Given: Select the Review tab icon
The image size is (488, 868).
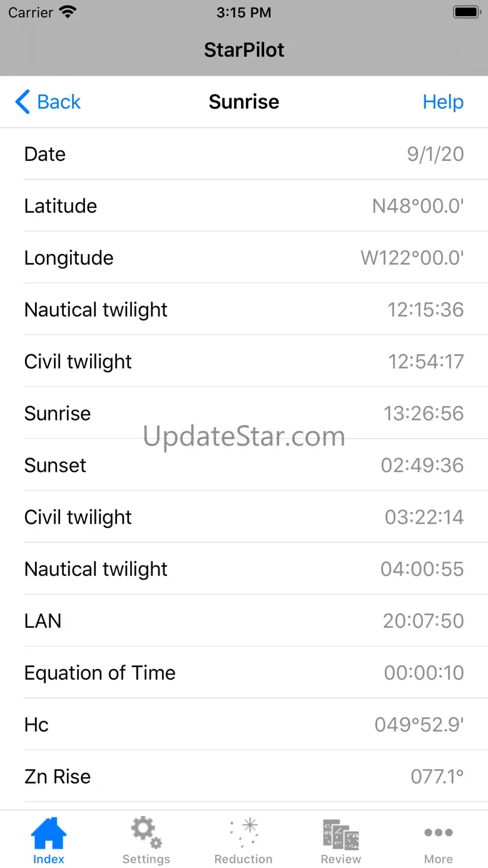Looking at the screenshot, I should pos(341,834).
